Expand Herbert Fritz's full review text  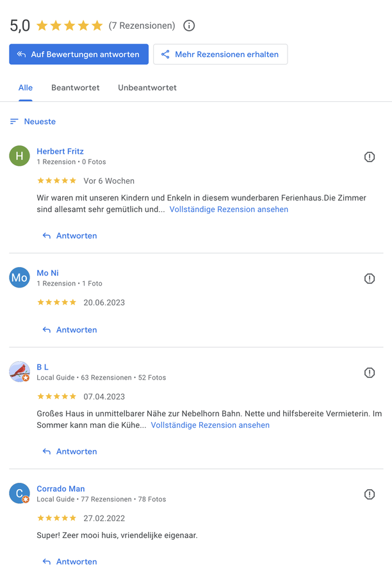[229, 209]
